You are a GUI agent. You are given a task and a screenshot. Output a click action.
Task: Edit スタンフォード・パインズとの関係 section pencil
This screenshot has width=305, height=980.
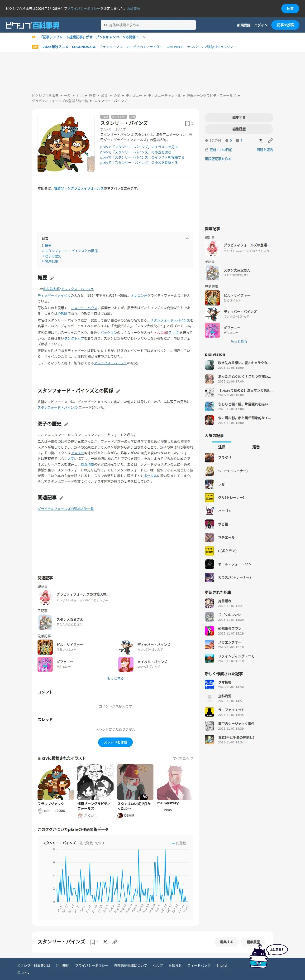pyautogui.click(x=118, y=391)
